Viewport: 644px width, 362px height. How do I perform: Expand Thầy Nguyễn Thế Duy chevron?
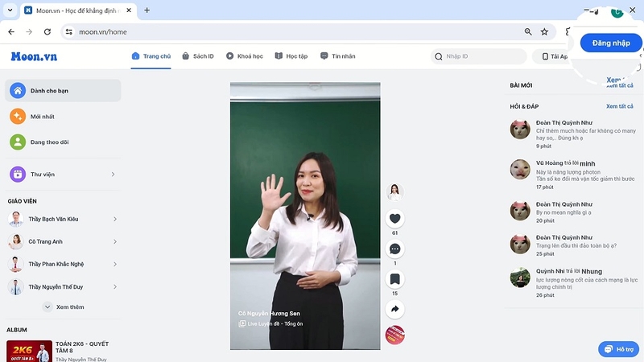tap(115, 287)
